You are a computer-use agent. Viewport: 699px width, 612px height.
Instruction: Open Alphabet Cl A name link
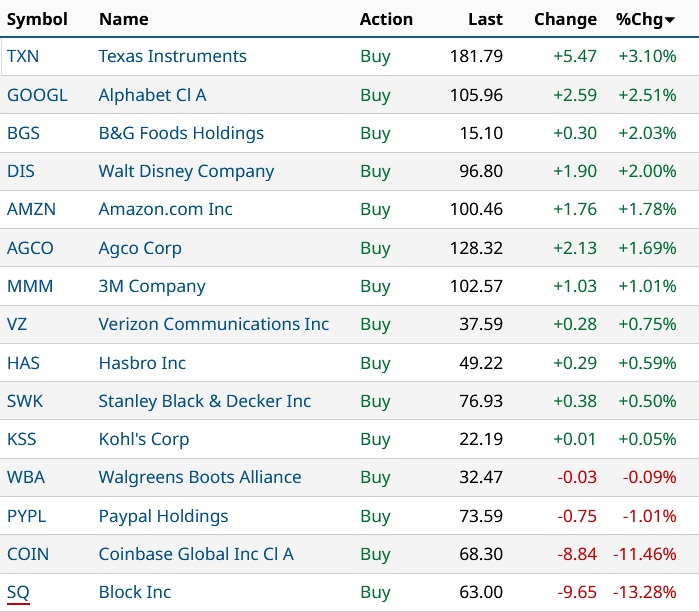click(152, 96)
